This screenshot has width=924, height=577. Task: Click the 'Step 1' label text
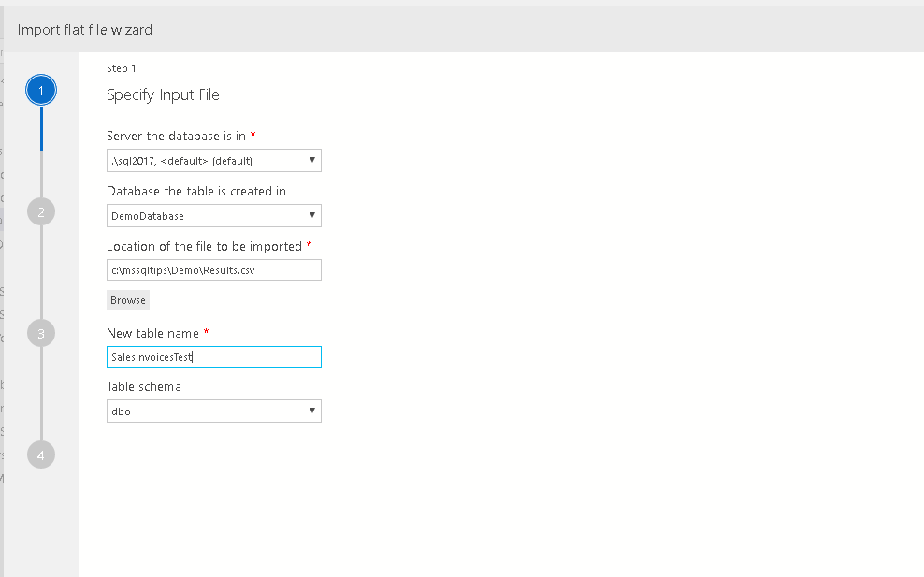122,68
